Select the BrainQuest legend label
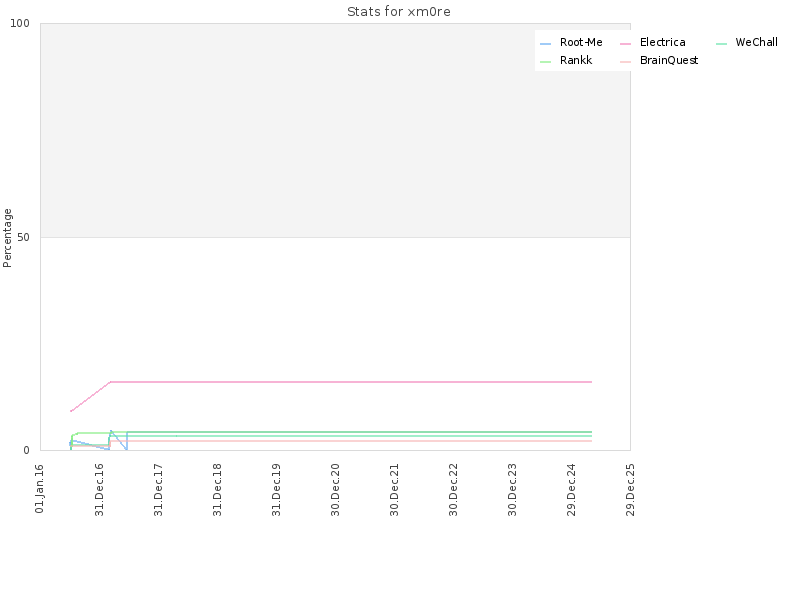The height and width of the screenshot is (600, 800). pos(669,60)
